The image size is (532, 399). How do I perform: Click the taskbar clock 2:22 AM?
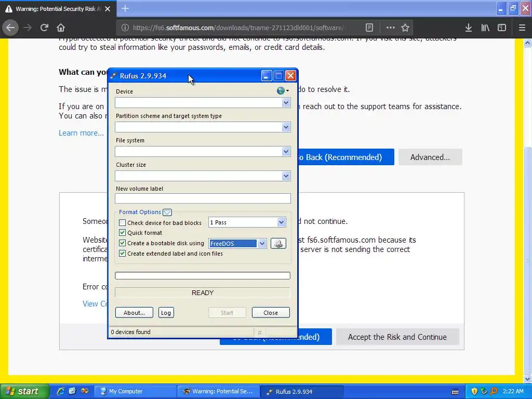click(x=513, y=391)
